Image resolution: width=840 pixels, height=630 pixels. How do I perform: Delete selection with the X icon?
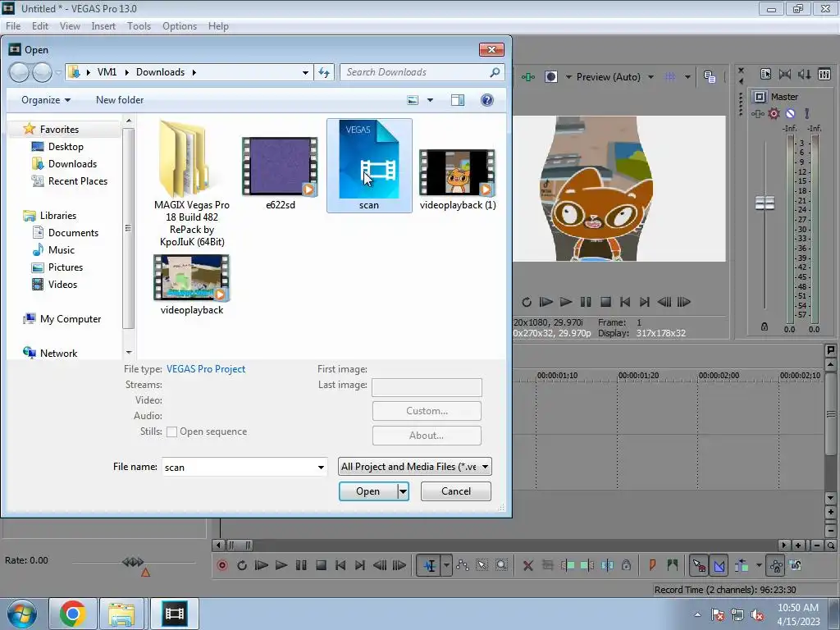527,565
